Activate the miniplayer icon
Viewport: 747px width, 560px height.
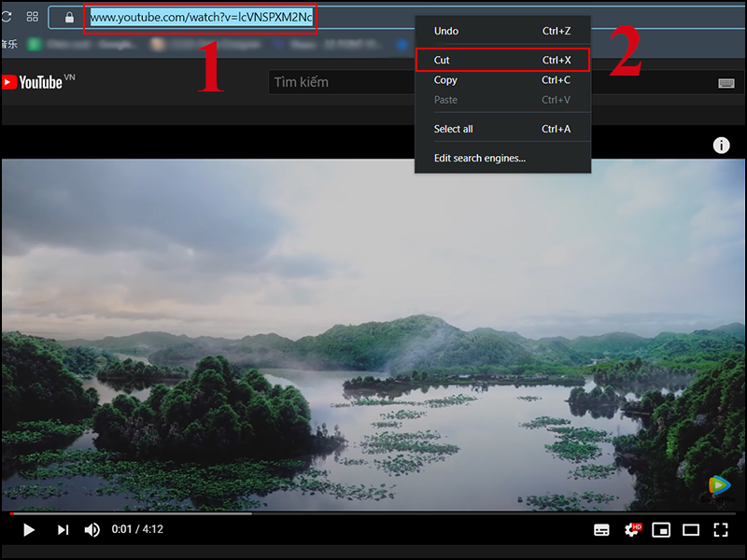(x=660, y=530)
